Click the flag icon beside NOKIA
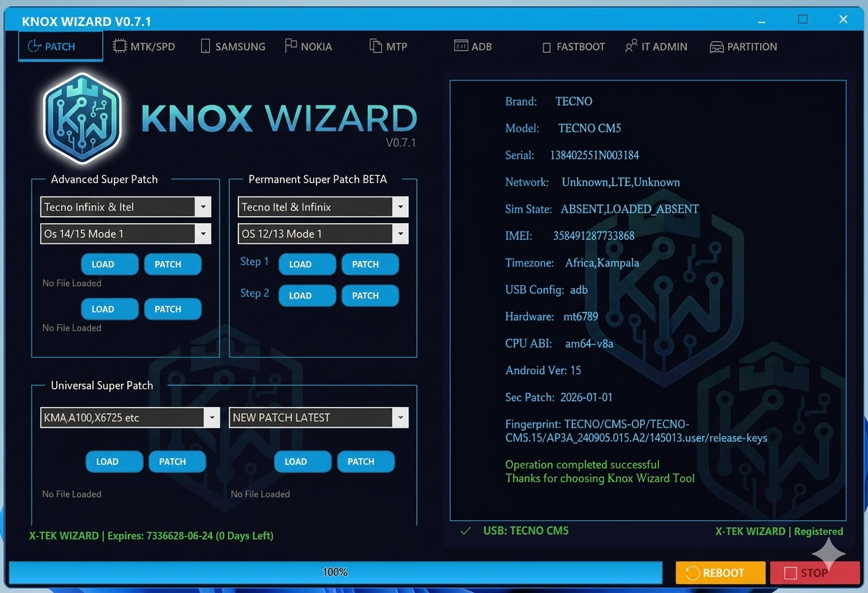 [291, 45]
